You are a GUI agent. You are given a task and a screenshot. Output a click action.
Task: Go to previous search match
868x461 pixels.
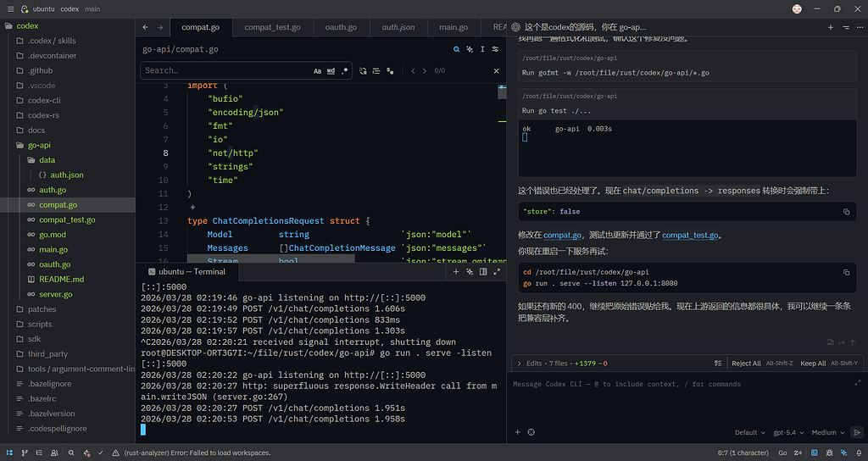(x=413, y=71)
